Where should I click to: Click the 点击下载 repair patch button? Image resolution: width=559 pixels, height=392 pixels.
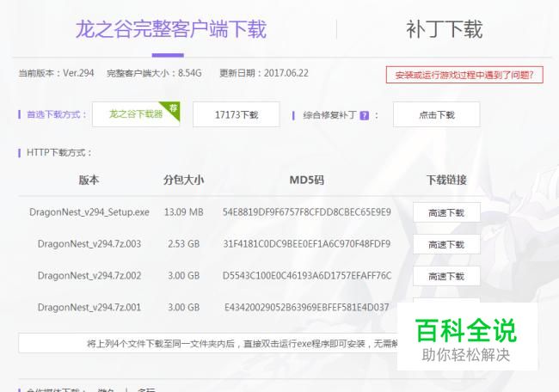point(436,114)
